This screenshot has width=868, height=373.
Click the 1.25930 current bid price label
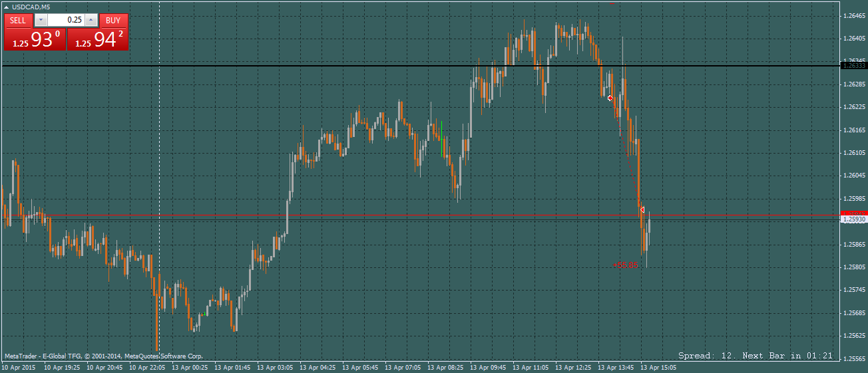(853, 219)
